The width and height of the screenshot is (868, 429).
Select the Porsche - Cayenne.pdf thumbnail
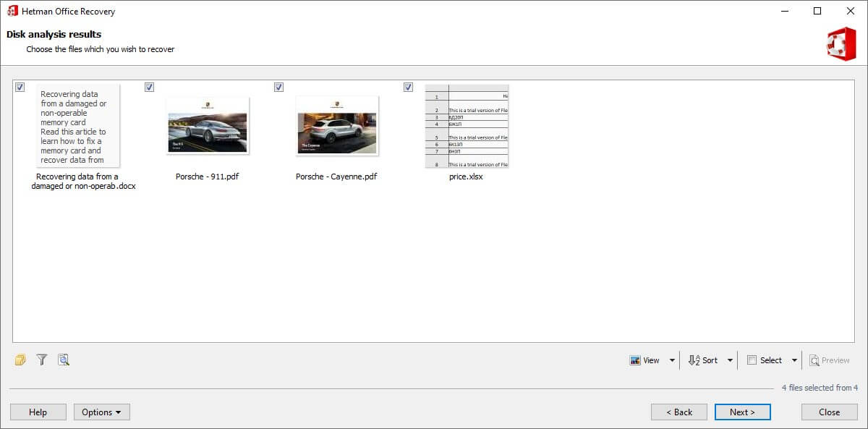(336, 125)
